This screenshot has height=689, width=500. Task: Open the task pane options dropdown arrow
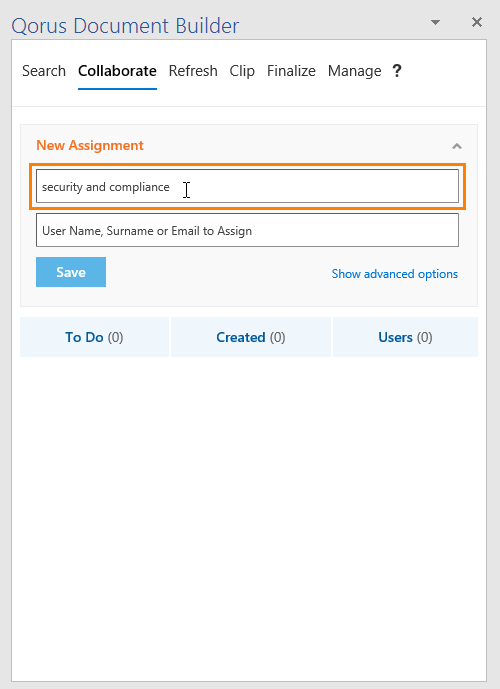tap(435, 22)
